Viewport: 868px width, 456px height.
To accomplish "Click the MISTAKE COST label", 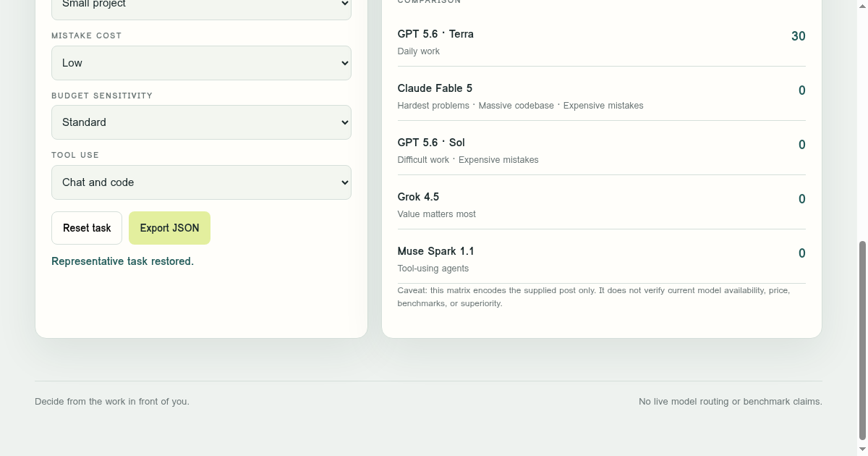I will 86,35.
